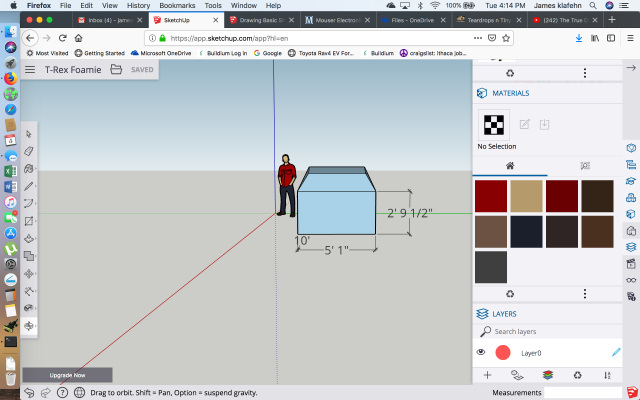This screenshot has height=400, width=640.
Task: Open Firefox page actions three-dot menu
Action: pos(478,38)
